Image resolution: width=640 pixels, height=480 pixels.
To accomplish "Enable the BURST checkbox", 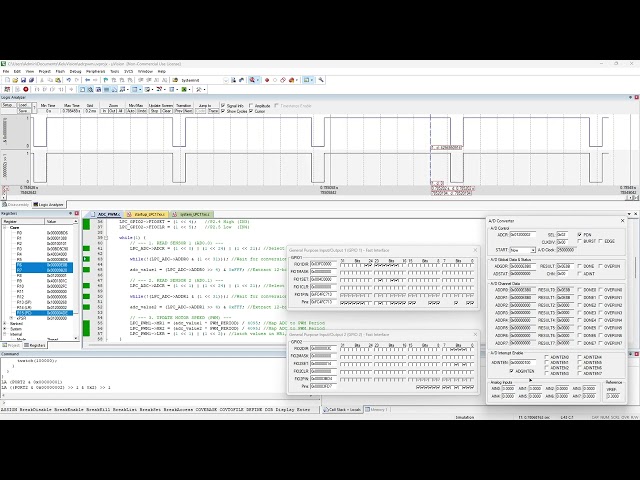I will tap(580, 241).
